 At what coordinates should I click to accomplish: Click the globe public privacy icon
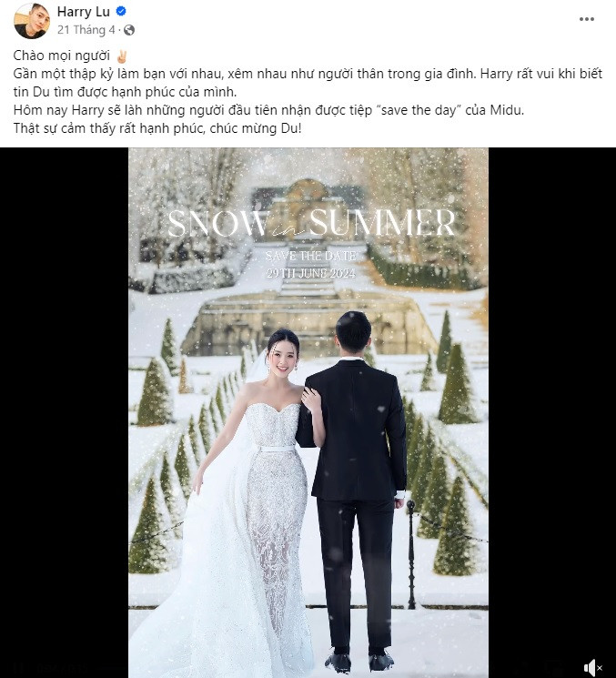point(129,30)
